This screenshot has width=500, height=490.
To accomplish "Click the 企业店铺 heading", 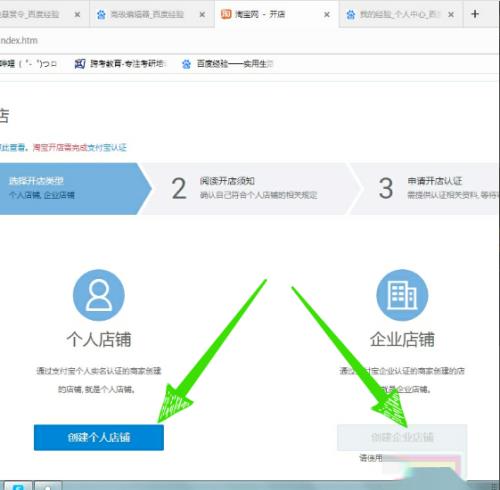I will (402, 339).
